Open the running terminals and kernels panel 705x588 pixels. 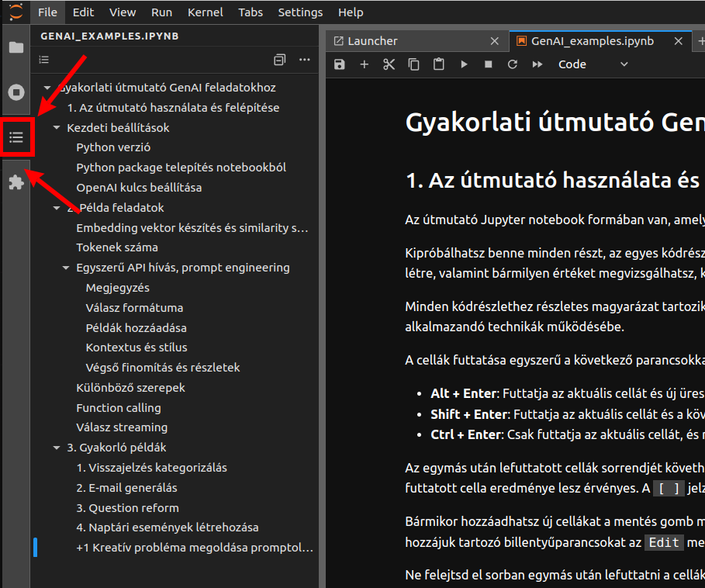16,92
